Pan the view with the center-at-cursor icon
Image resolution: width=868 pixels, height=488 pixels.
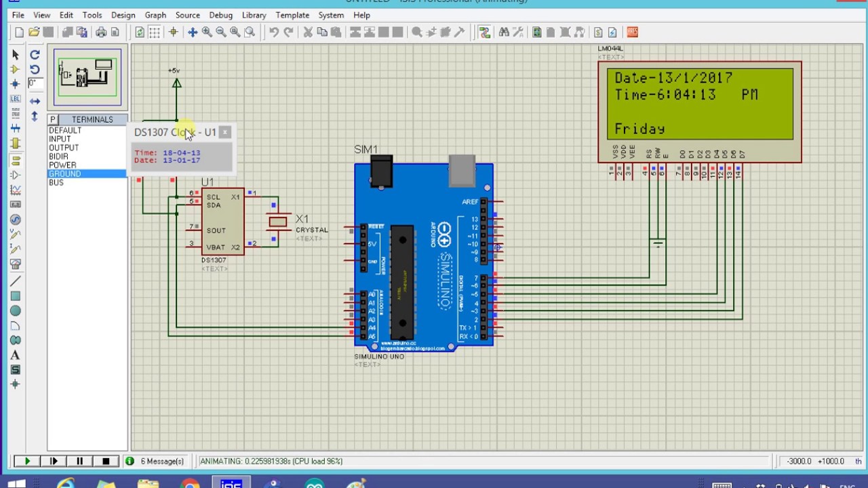click(x=193, y=32)
